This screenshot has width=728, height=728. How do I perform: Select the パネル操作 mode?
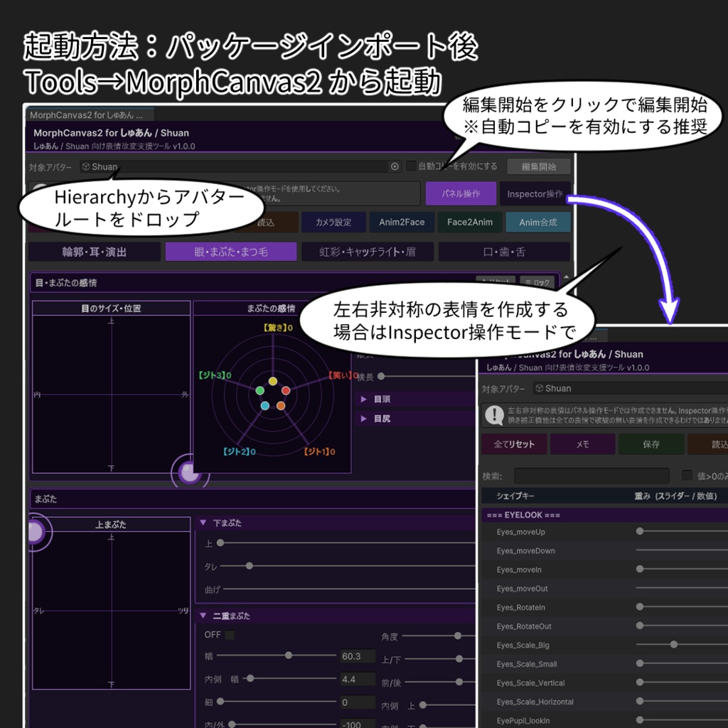(461, 193)
